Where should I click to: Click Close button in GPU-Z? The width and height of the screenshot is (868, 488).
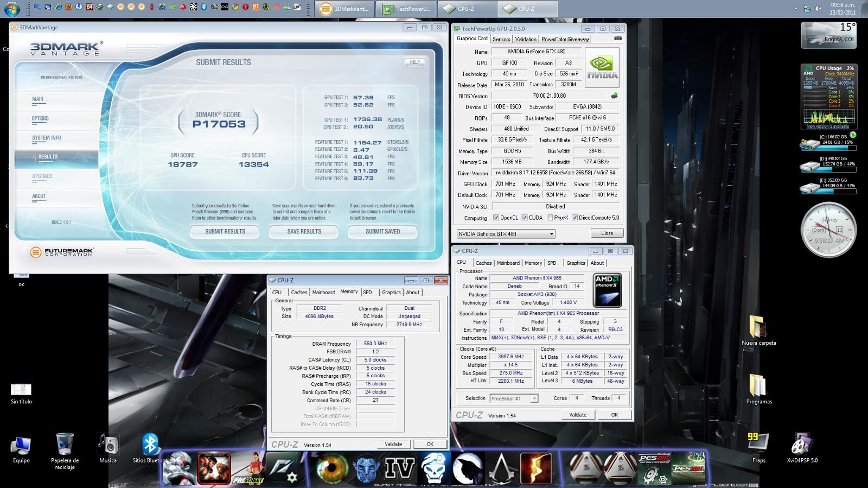tap(607, 233)
